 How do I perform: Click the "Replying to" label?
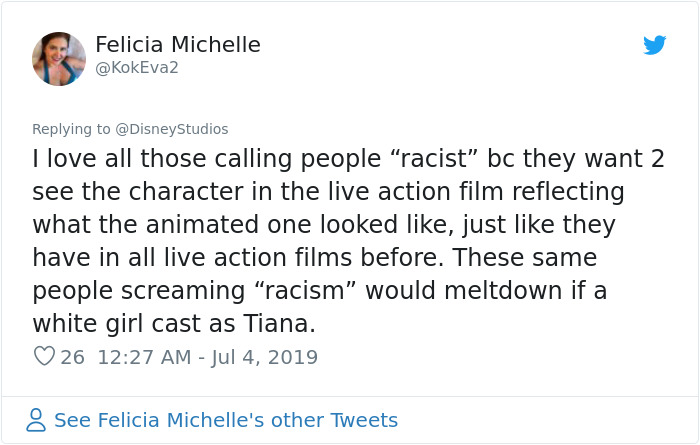[71, 129]
